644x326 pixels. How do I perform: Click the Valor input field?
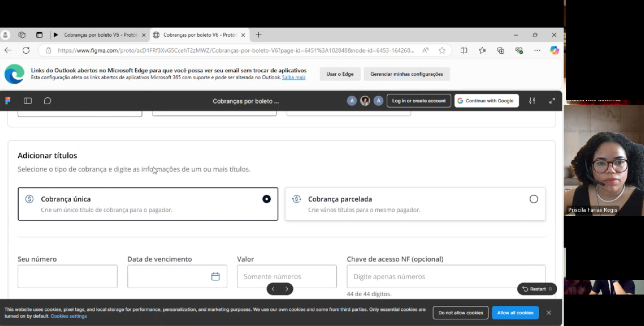[287, 276]
